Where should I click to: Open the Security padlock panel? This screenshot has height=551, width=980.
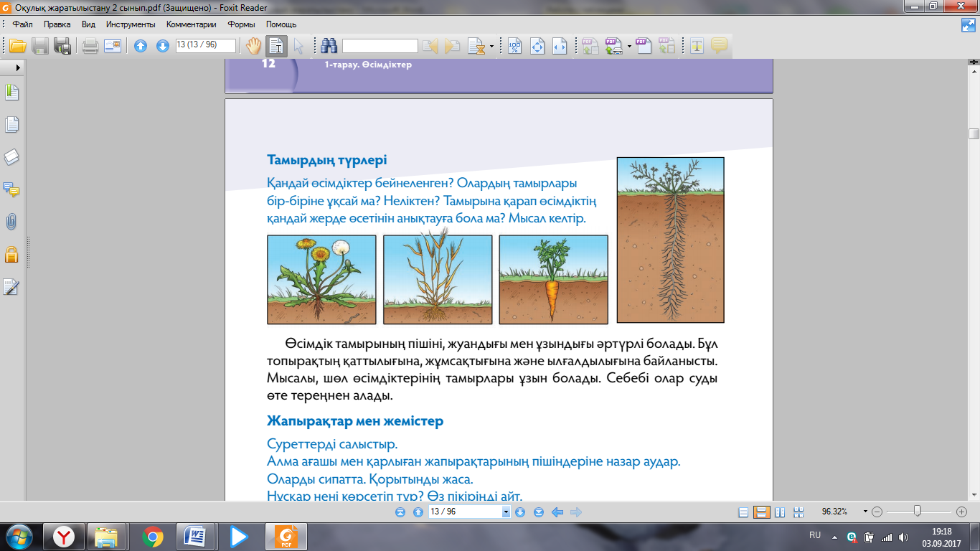tap(11, 254)
